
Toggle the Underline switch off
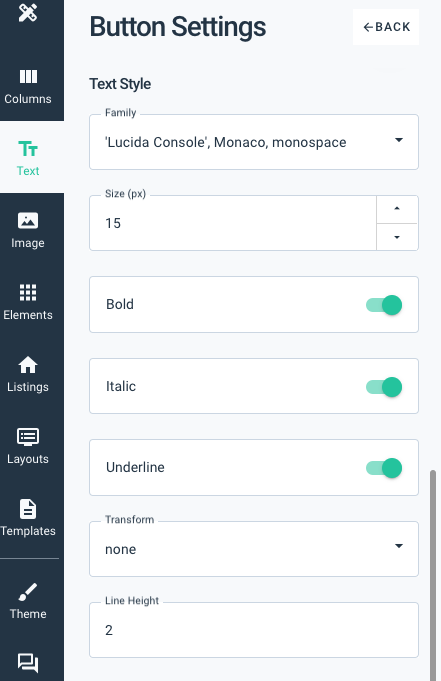(x=384, y=468)
